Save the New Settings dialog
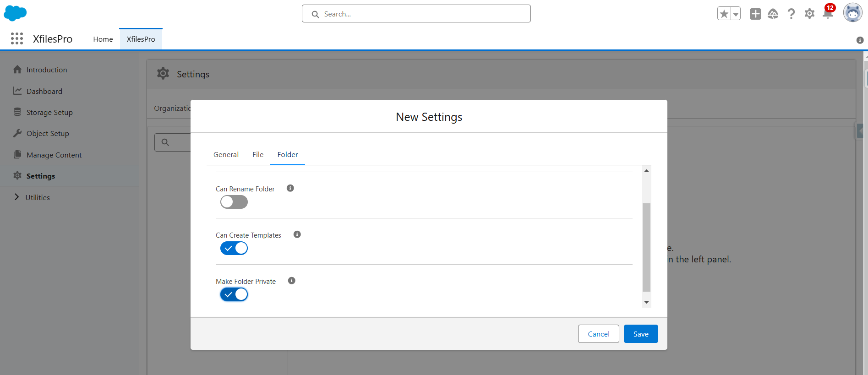The image size is (868, 375). click(x=641, y=334)
